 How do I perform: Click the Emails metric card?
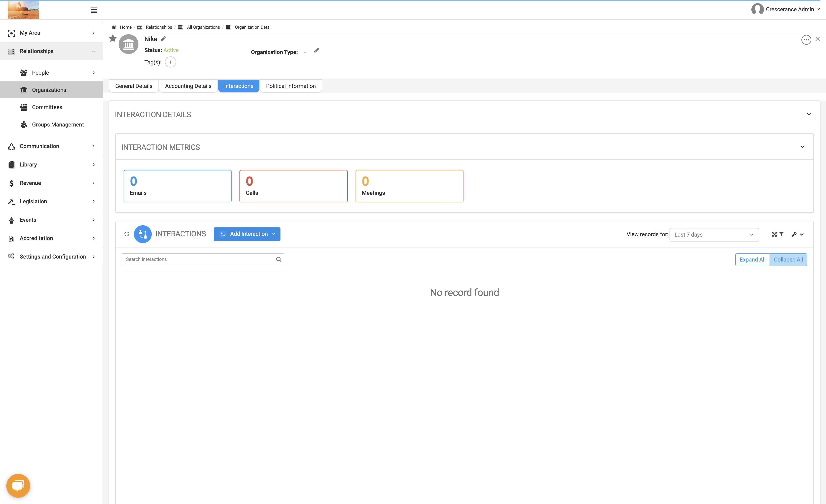[x=177, y=186]
